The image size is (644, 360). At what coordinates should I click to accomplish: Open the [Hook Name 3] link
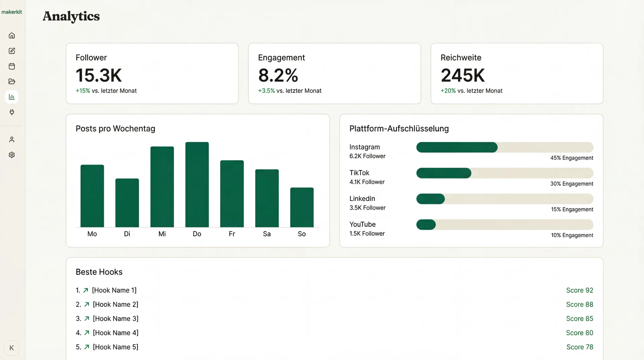(x=115, y=318)
